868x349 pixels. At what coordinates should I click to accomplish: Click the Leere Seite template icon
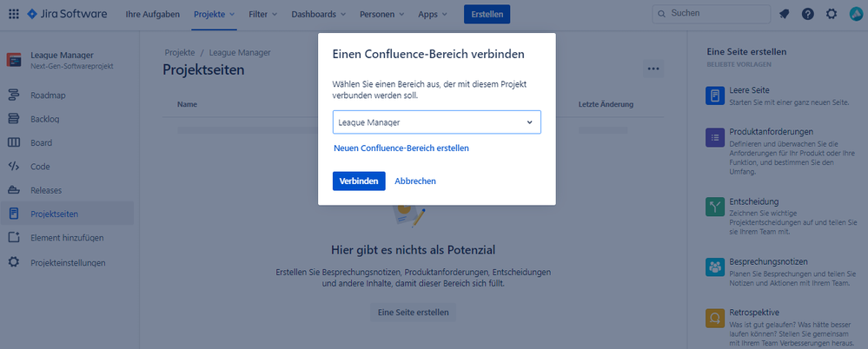(x=715, y=95)
